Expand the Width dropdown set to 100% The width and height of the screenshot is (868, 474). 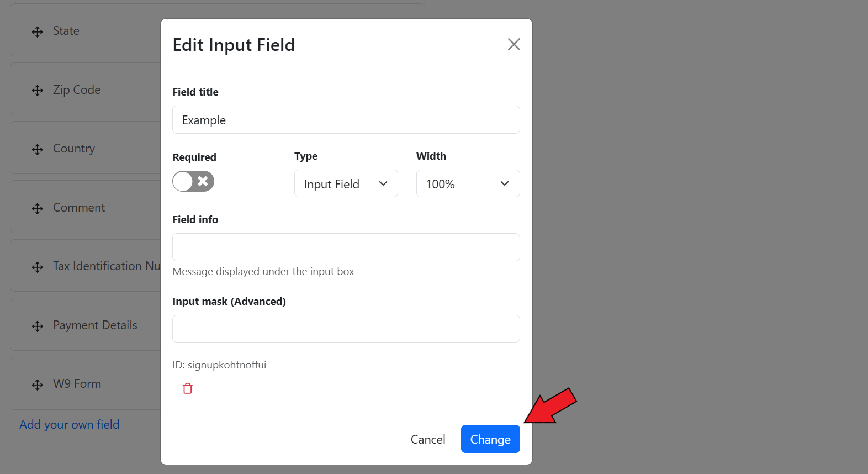468,184
